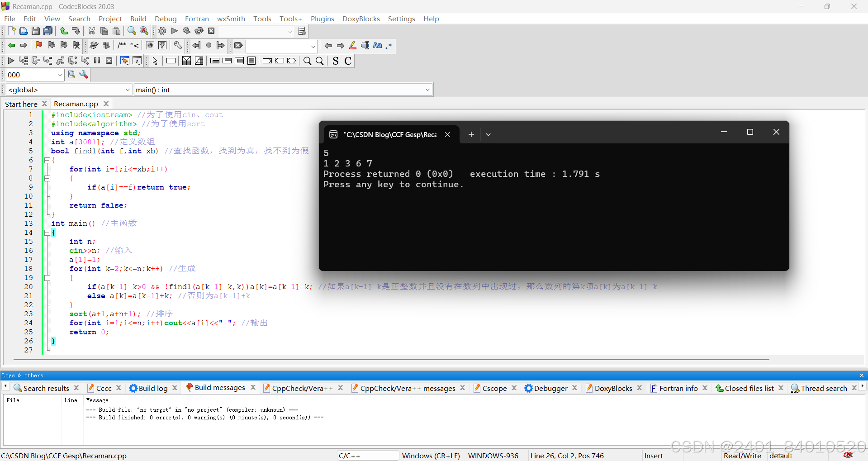This screenshot has height=461, width=868.
Task: Run the program with the play icon
Action: pos(175,31)
